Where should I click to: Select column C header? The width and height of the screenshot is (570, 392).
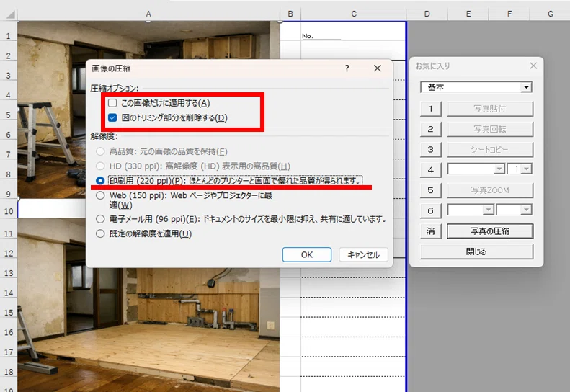(x=354, y=14)
